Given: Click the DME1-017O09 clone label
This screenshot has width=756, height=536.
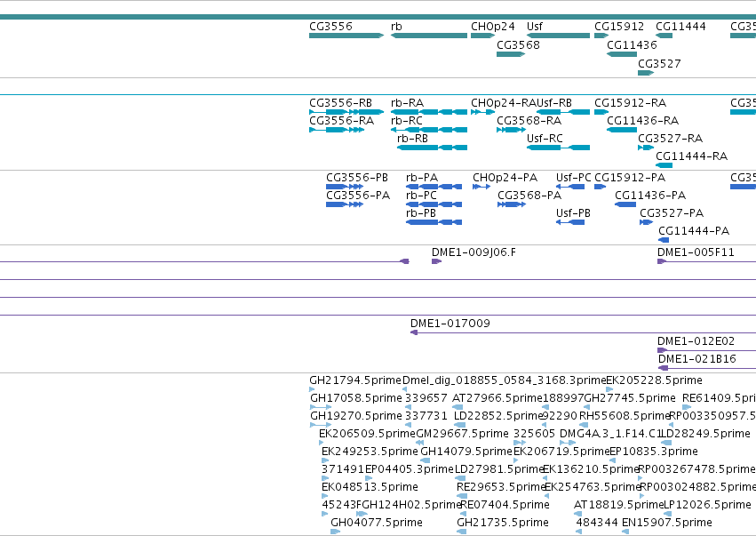Looking at the screenshot, I should tap(450, 324).
